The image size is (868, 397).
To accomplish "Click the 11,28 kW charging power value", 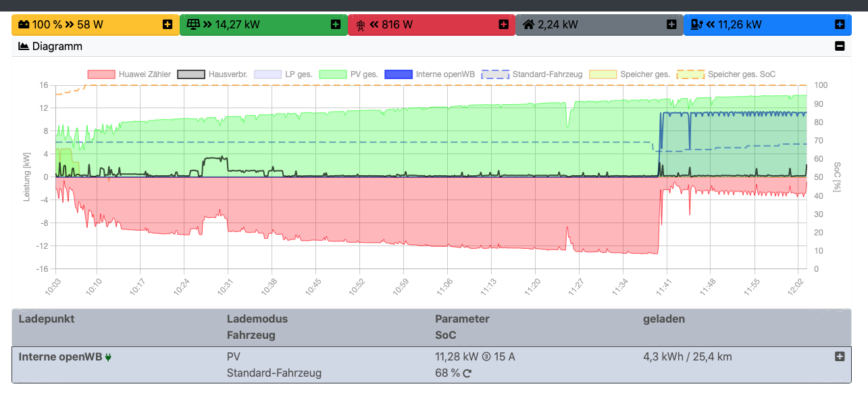I will coord(457,357).
